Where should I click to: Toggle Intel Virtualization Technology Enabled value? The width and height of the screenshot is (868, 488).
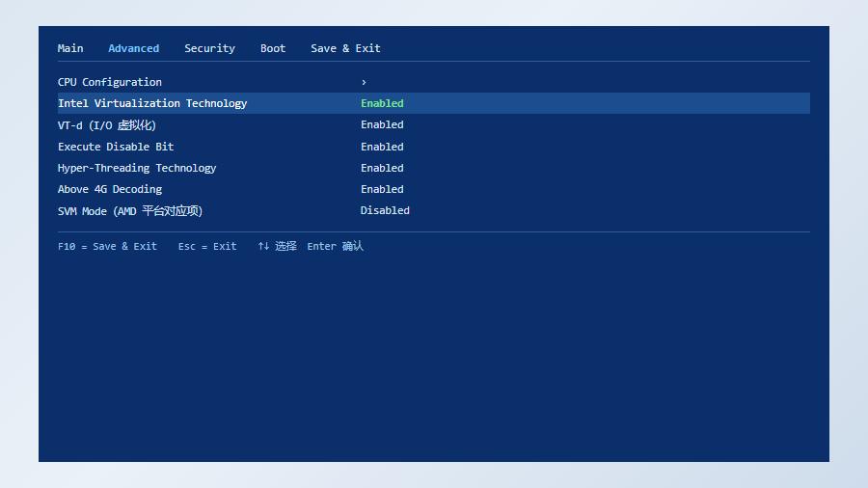382,103
